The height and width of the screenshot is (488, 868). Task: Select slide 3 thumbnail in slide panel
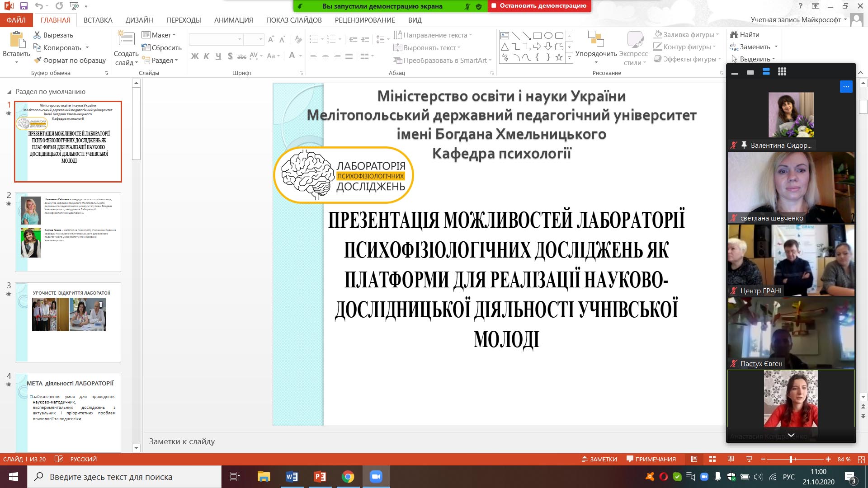(x=68, y=322)
